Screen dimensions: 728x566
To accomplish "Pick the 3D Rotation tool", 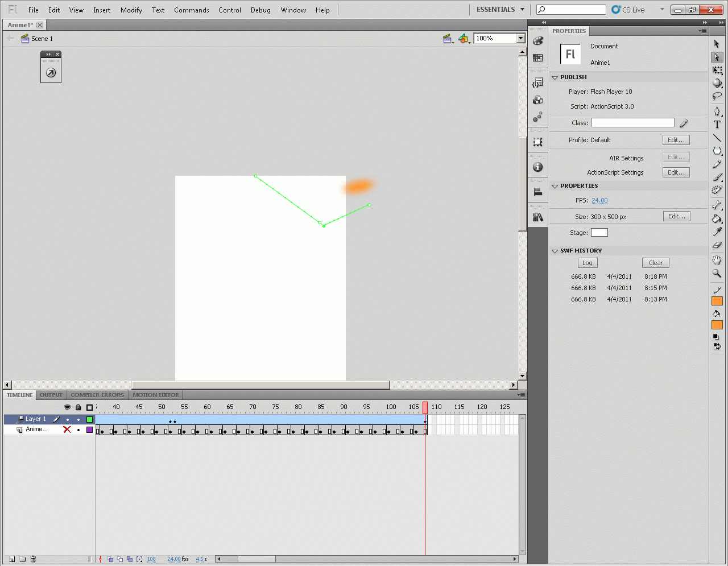I will tap(717, 83).
